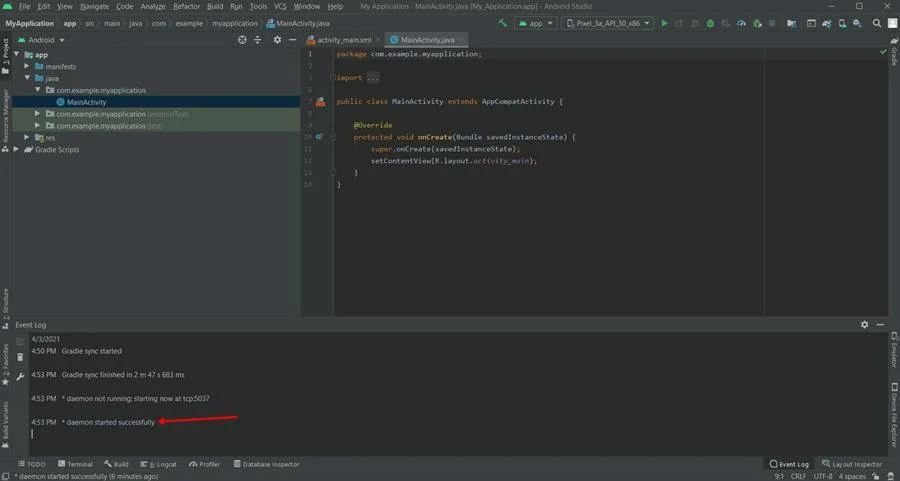Select MainActivity in the project tree
900x481 pixels.
coord(86,102)
